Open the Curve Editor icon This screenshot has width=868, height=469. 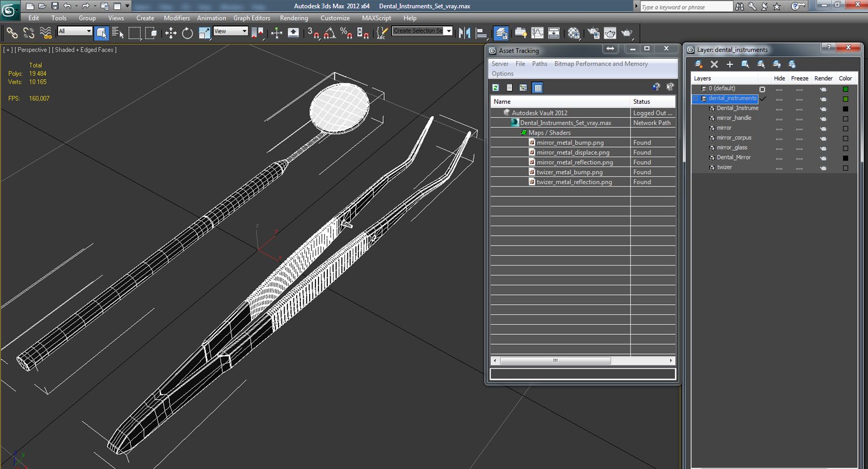coord(537,33)
